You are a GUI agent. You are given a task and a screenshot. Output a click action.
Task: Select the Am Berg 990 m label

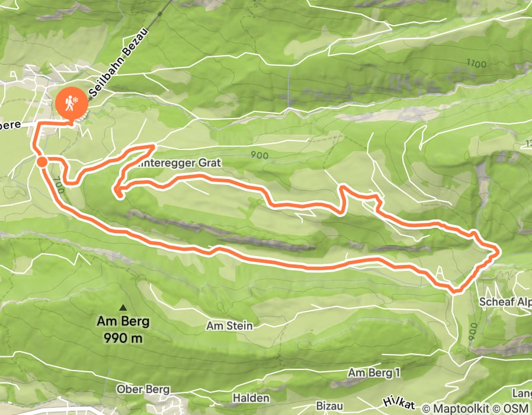(123, 330)
